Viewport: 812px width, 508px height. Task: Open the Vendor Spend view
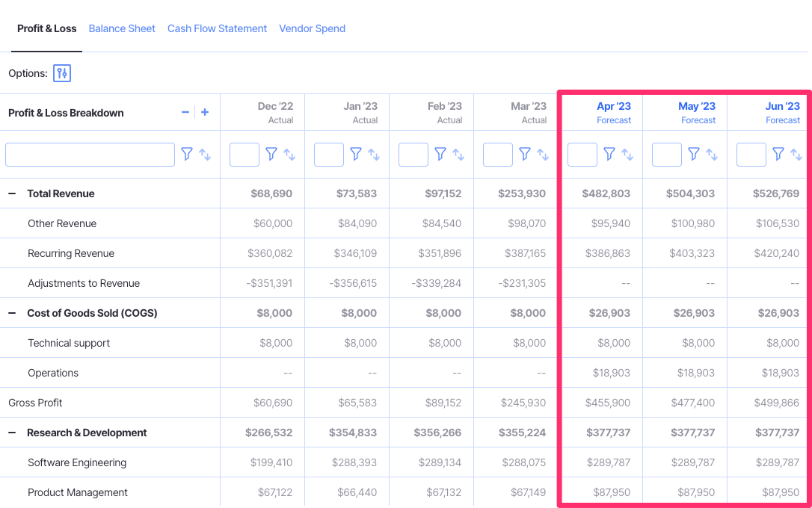(x=312, y=28)
